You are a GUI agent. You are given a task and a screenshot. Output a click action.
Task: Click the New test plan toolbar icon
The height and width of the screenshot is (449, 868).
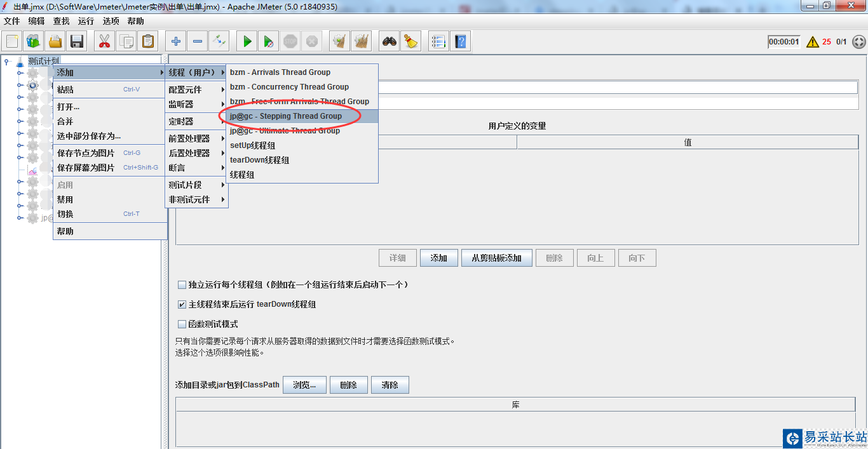tap(12, 42)
